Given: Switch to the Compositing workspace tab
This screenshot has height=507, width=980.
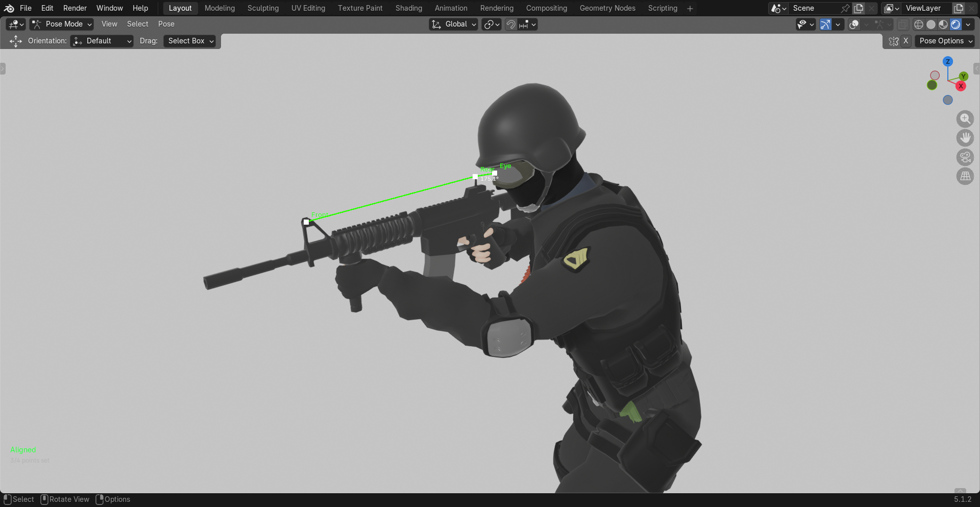Looking at the screenshot, I should (546, 8).
